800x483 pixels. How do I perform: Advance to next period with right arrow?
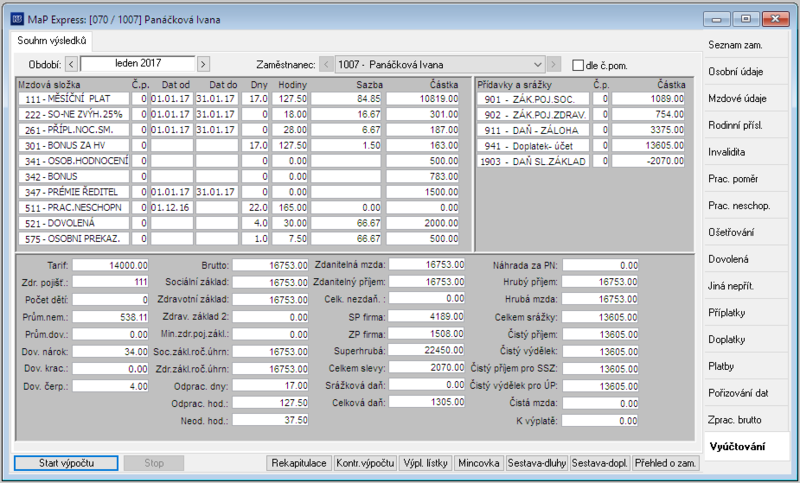pos(203,64)
